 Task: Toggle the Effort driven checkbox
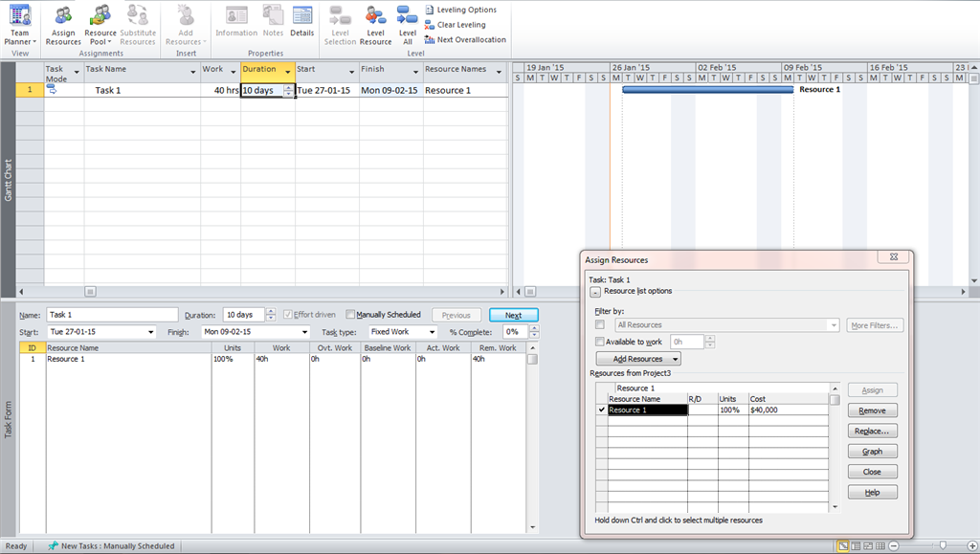287,315
